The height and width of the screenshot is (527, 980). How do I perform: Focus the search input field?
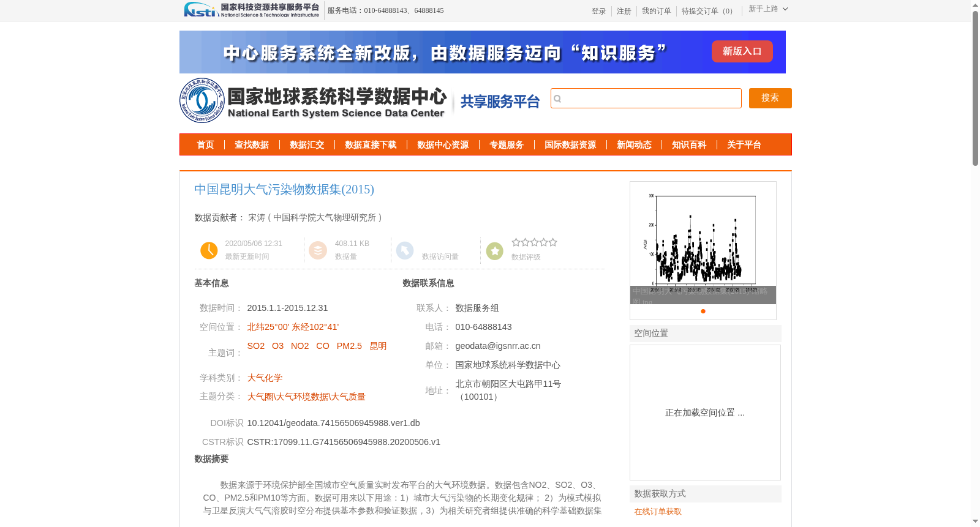(646, 99)
